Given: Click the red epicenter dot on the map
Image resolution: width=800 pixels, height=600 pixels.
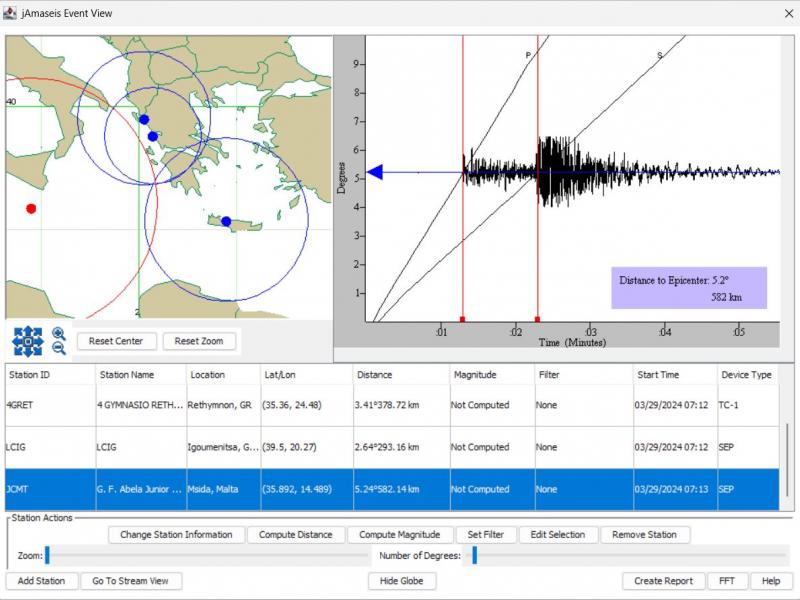Looking at the screenshot, I should pos(31,208).
